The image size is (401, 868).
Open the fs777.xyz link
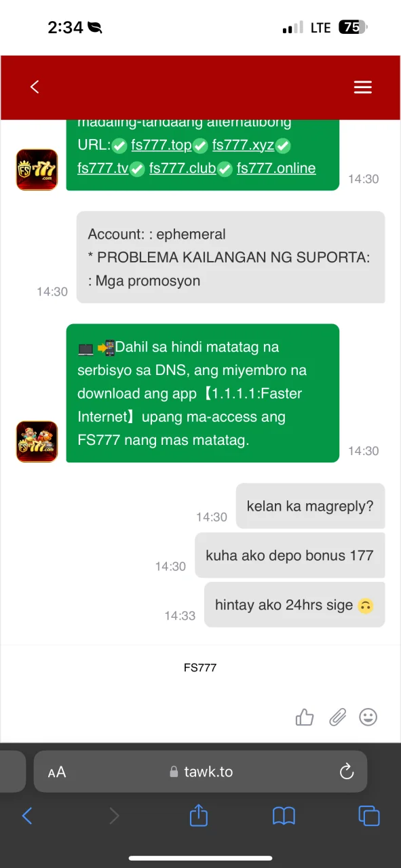coord(243,145)
